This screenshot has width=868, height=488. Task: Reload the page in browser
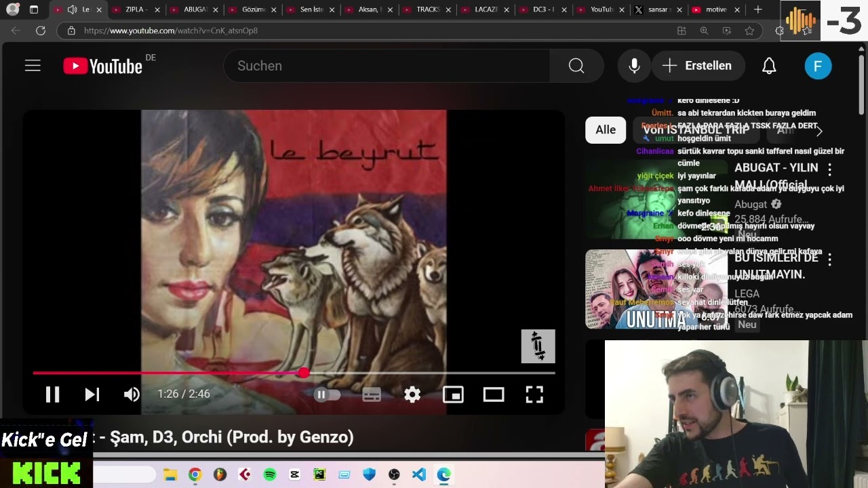coord(40,30)
